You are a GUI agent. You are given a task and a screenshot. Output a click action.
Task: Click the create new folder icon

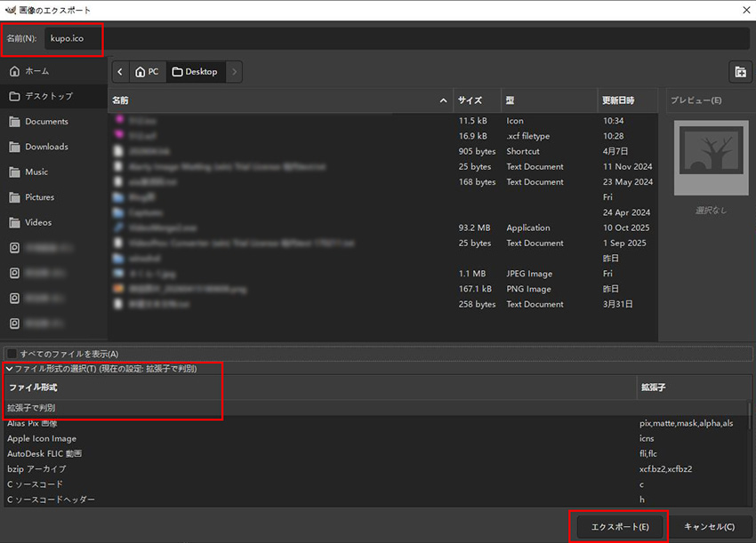pos(738,72)
